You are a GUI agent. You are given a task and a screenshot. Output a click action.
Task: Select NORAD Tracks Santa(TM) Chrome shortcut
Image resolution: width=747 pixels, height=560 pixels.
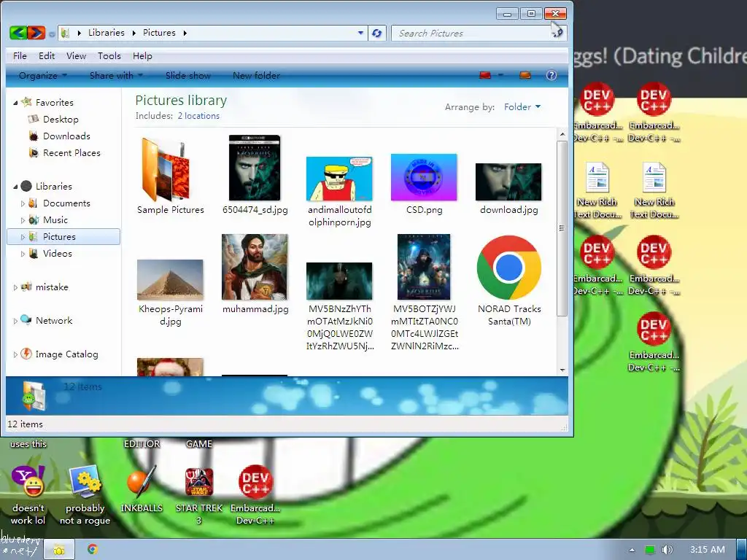pos(508,280)
